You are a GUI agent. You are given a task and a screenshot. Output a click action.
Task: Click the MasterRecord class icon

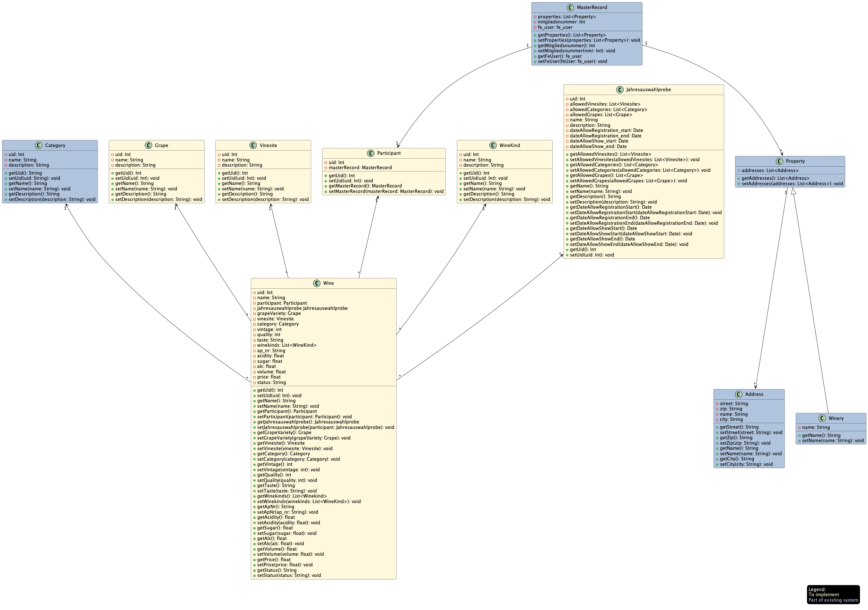570,8
